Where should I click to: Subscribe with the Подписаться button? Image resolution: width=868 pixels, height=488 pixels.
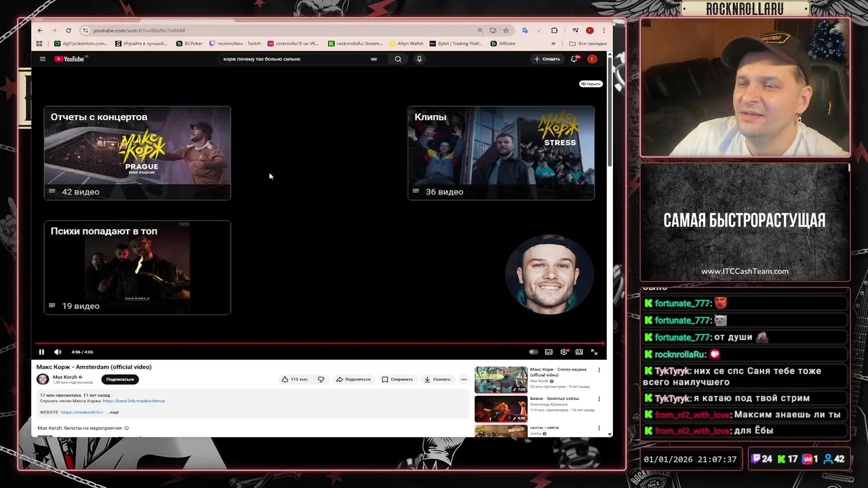pos(120,380)
